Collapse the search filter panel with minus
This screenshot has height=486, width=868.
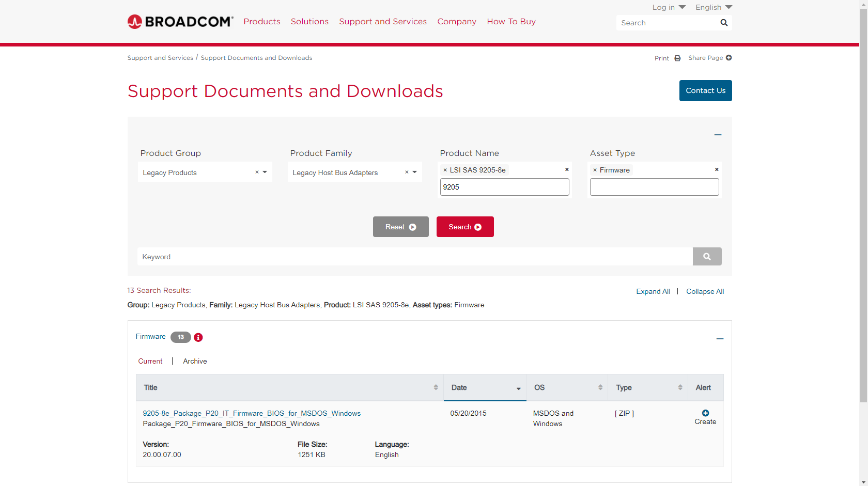point(718,135)
